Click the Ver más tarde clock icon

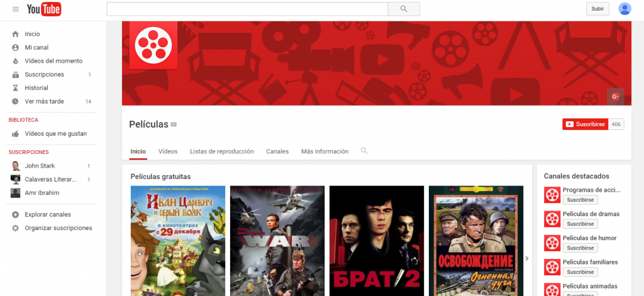[16, 101]
